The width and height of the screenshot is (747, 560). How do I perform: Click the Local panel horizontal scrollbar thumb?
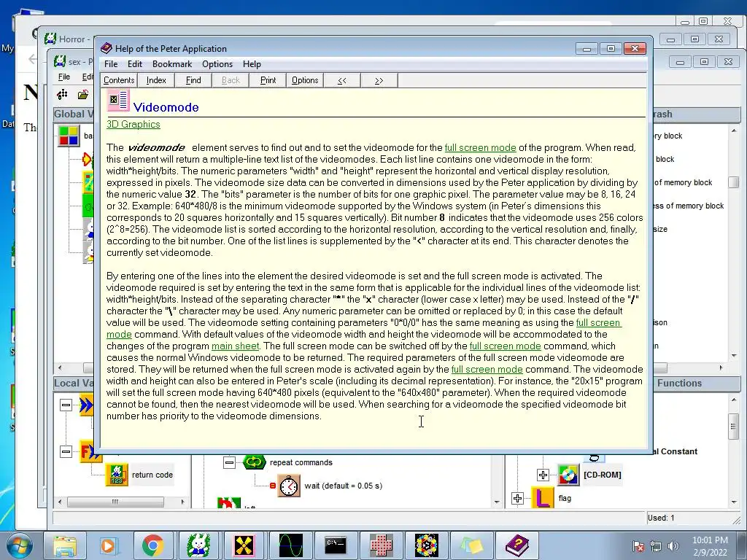pos(115,502)
